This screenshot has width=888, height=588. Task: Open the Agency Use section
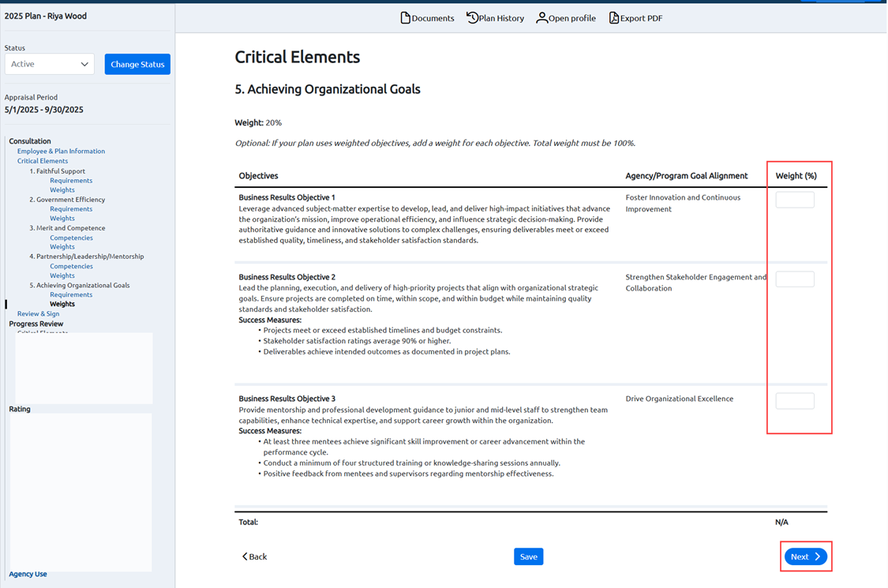coord(28,574)
